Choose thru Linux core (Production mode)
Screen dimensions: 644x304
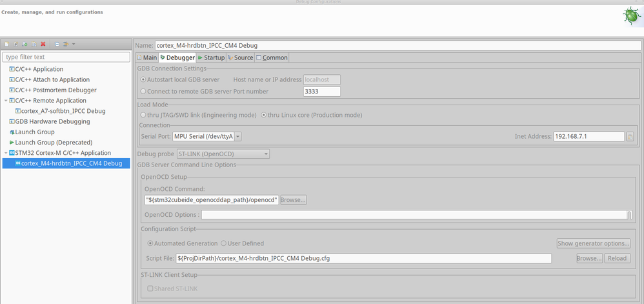click(264, 115)
